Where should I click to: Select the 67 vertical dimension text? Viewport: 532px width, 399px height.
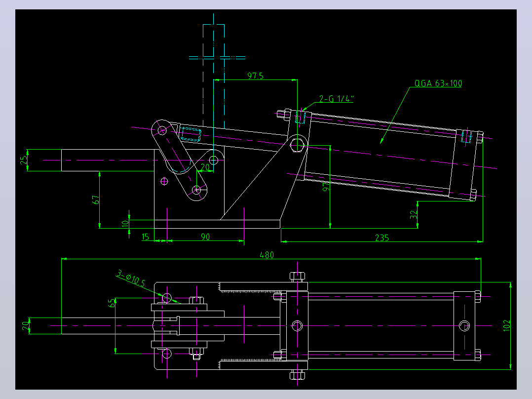tap(96, 199)
